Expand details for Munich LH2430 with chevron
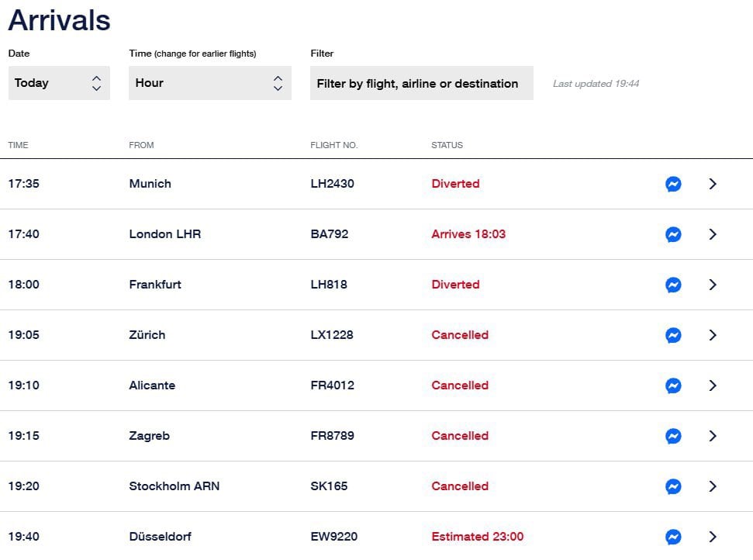Screen dimensions: 753x560 (713, 184)
